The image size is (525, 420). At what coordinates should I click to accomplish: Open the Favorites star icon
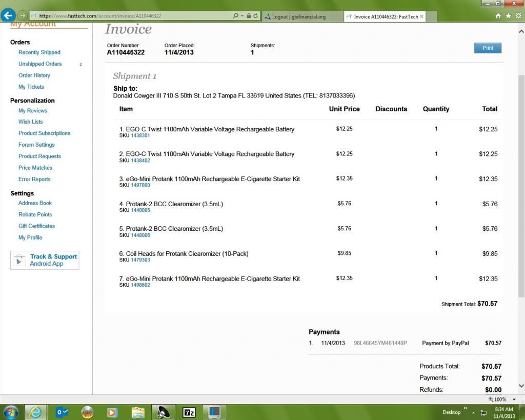point(508,16)
